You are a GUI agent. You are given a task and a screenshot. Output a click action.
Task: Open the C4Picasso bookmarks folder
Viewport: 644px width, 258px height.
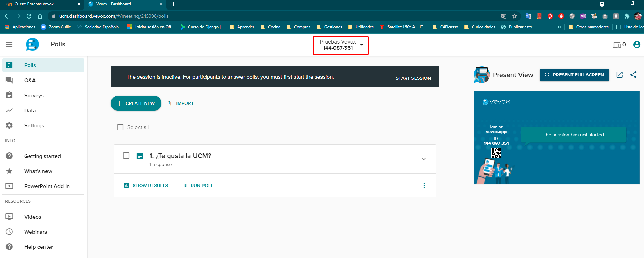(x=445, y=27)
